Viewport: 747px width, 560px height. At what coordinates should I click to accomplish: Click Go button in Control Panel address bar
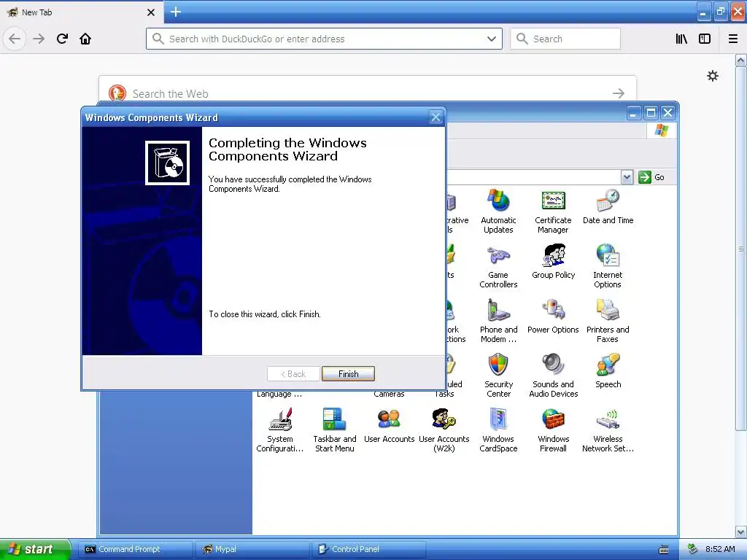(x=651, y=177)
